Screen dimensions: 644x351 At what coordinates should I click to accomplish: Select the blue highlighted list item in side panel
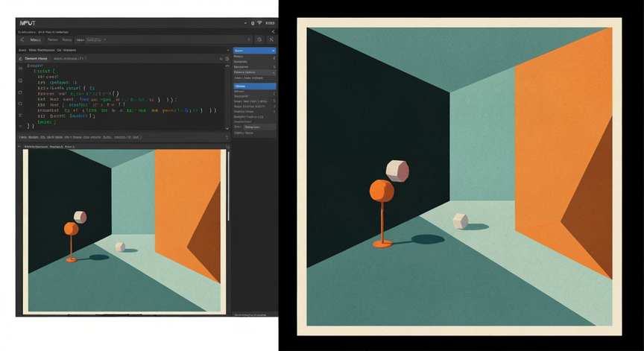255,86
